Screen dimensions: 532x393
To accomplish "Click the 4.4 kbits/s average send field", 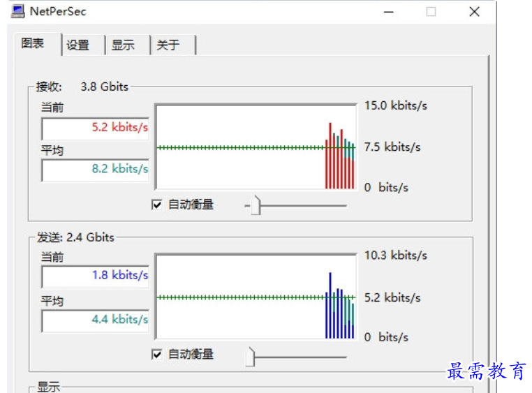I will (x=96, y=320).
